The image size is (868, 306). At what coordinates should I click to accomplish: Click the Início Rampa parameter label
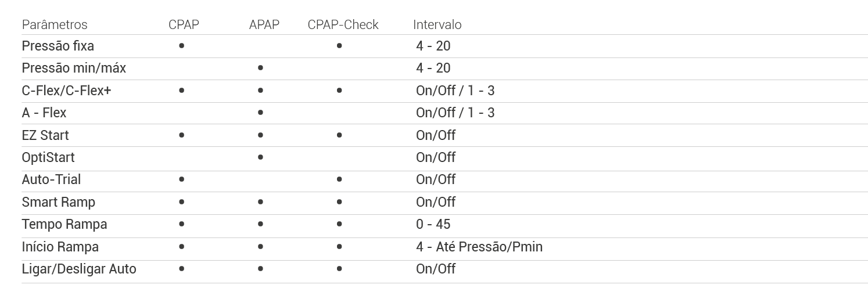[x=60, y=247]
